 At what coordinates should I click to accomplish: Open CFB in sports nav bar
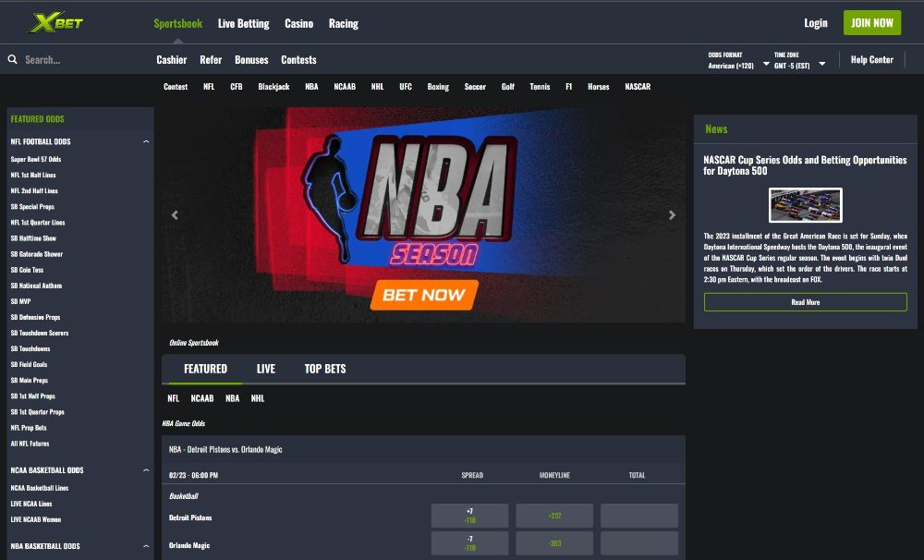pos(237,87)
